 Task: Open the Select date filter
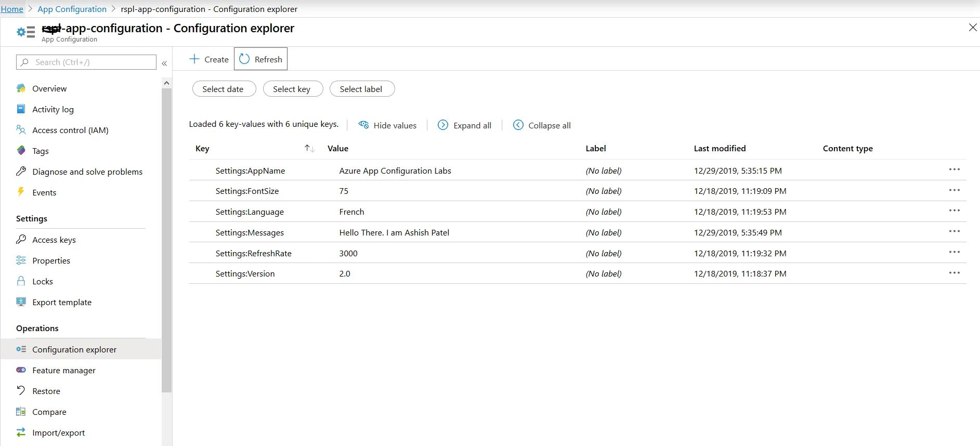pos(224,89)
